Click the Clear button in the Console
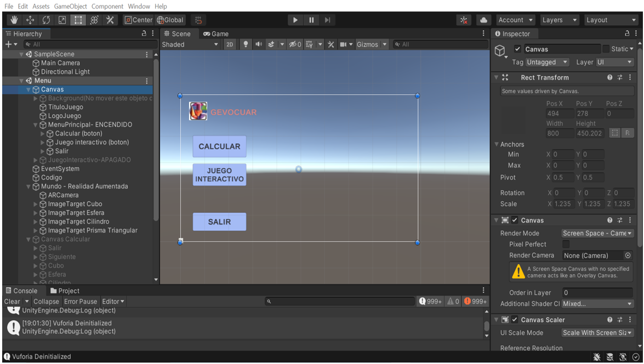The height and width of the screenshot is (364, 644). (12, 302)
